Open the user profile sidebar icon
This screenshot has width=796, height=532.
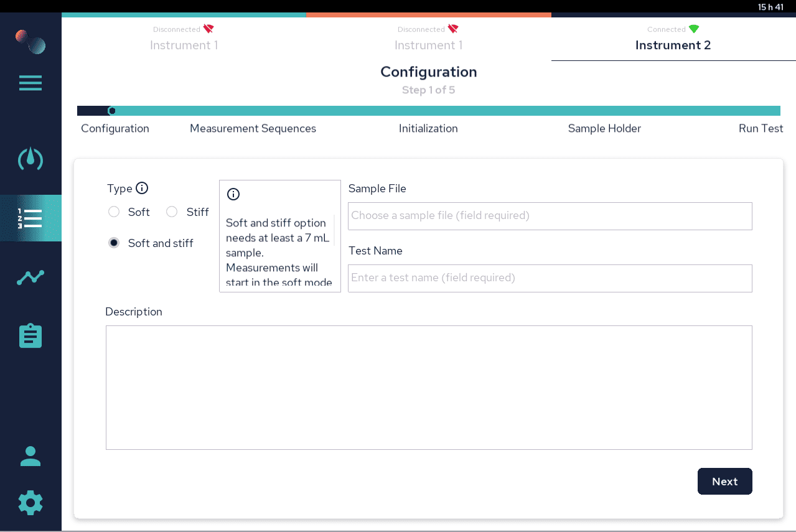coord(30,456)
